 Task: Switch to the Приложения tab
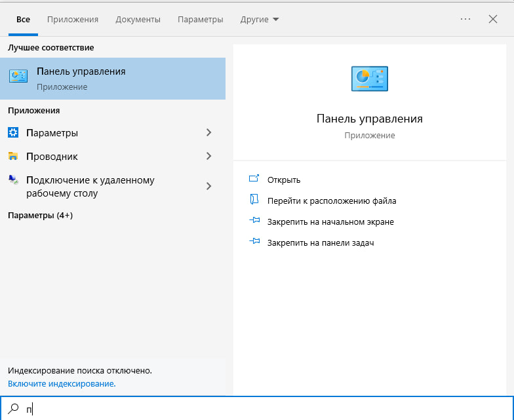(73, 20)
